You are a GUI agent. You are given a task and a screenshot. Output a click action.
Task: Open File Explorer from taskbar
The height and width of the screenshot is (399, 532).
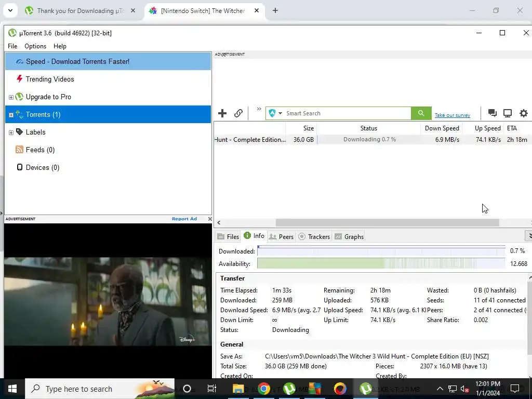[x=238, y=389]
